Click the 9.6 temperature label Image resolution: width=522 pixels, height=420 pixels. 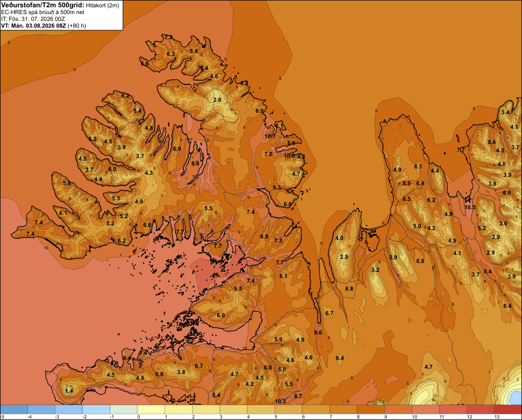318,332
